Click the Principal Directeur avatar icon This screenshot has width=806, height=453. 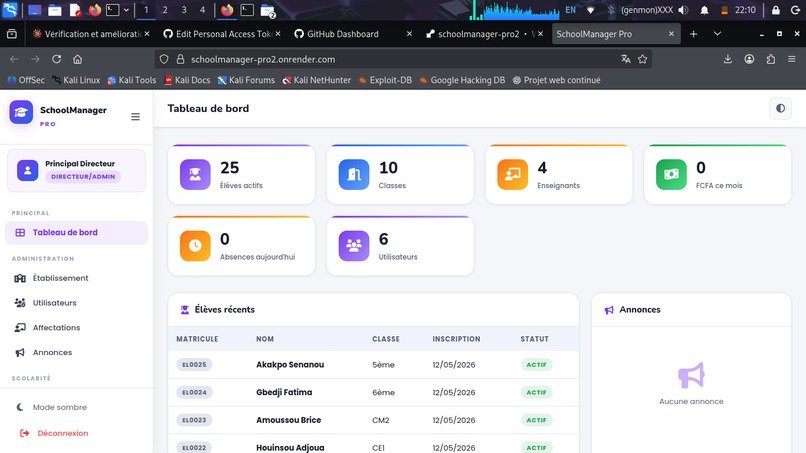(28, 170)
